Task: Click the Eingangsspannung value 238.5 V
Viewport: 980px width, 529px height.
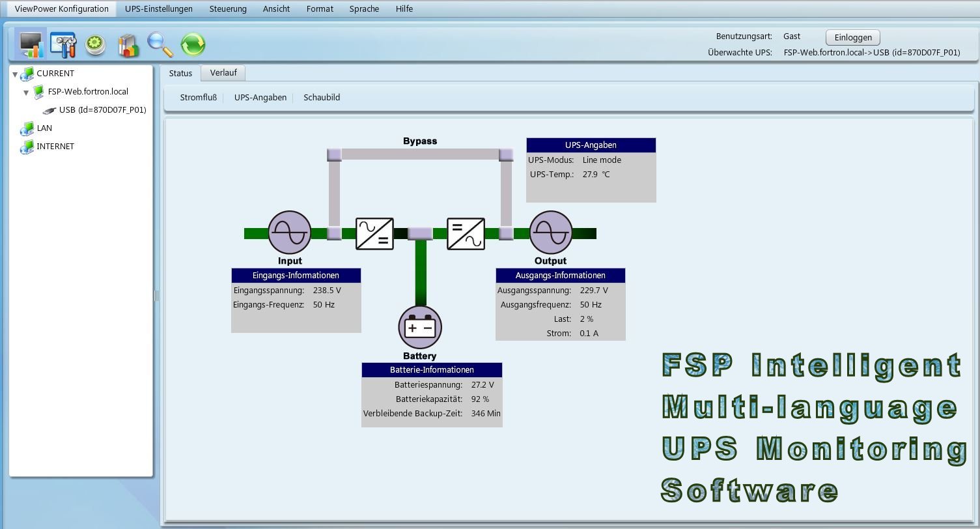Action: coord(327,291)
